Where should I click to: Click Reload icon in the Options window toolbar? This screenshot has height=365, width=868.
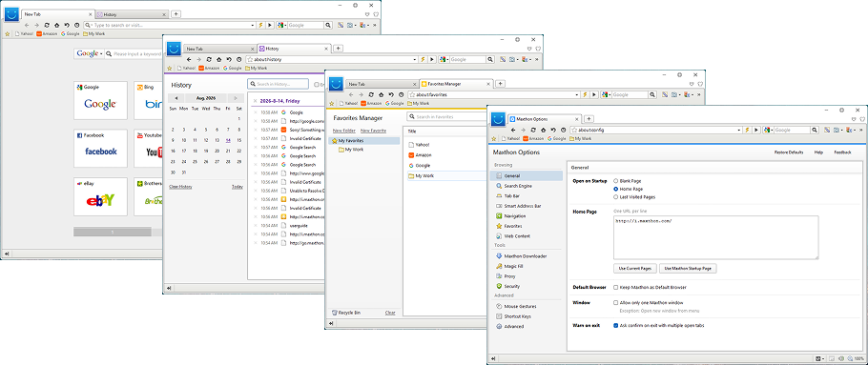pos(532,130)
